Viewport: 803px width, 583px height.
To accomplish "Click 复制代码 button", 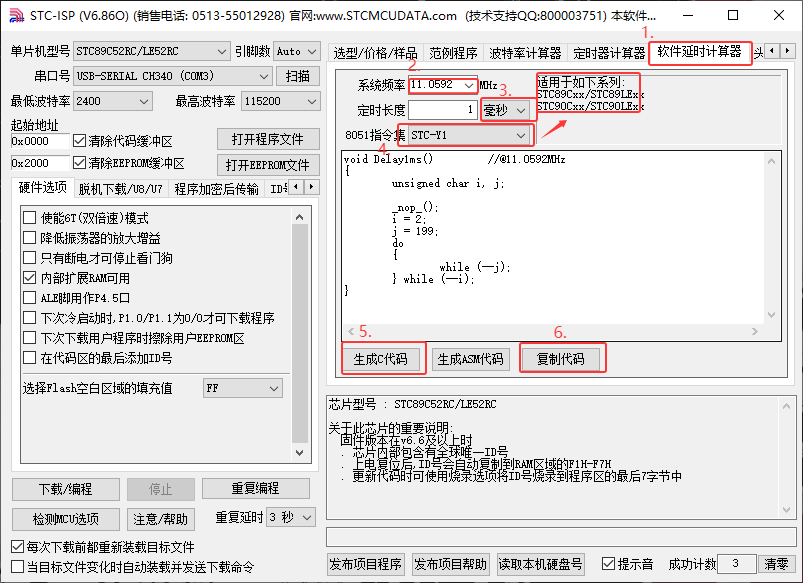I will [x=560, y=359].
